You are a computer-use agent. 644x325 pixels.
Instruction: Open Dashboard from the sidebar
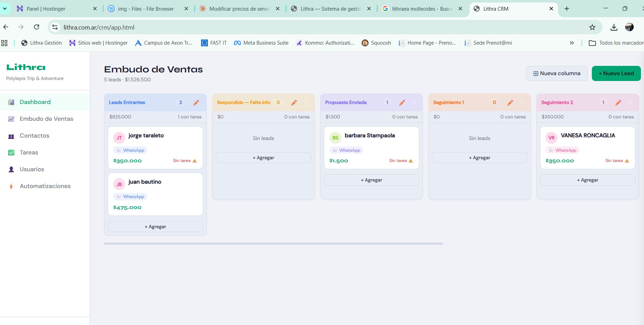[45, 102]
